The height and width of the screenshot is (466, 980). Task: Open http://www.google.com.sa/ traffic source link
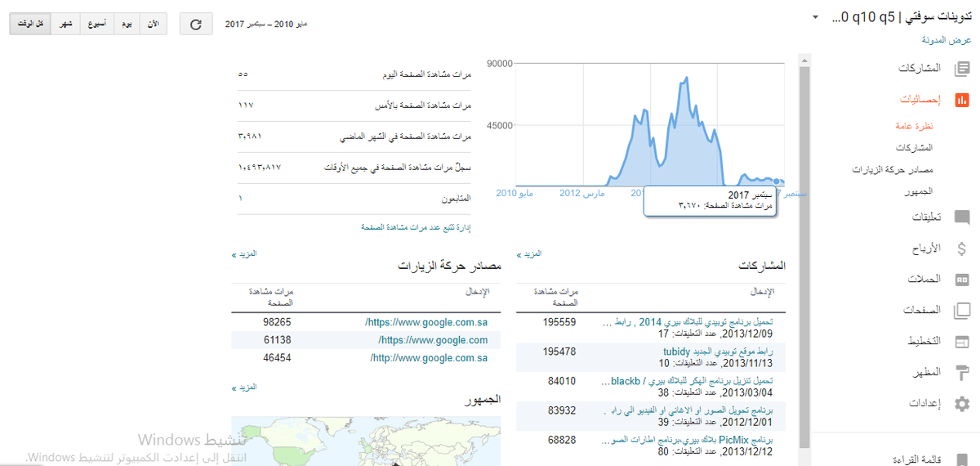pos(429,358)
